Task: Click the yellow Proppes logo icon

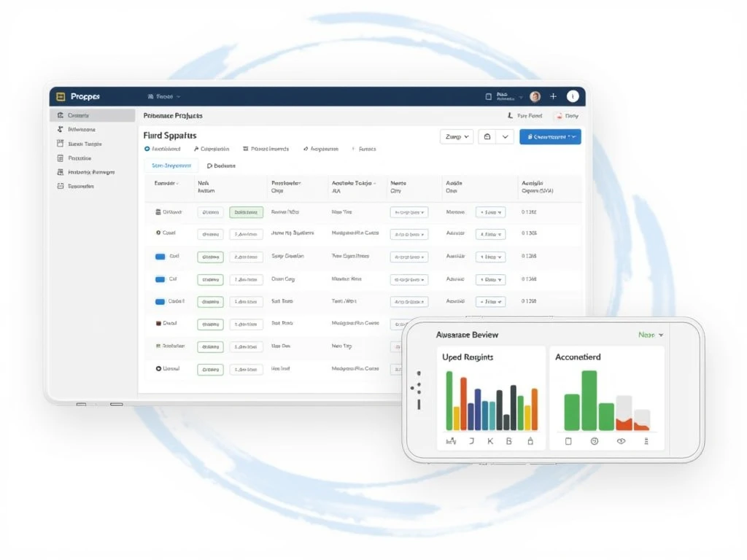Action: tap(61, 97)
